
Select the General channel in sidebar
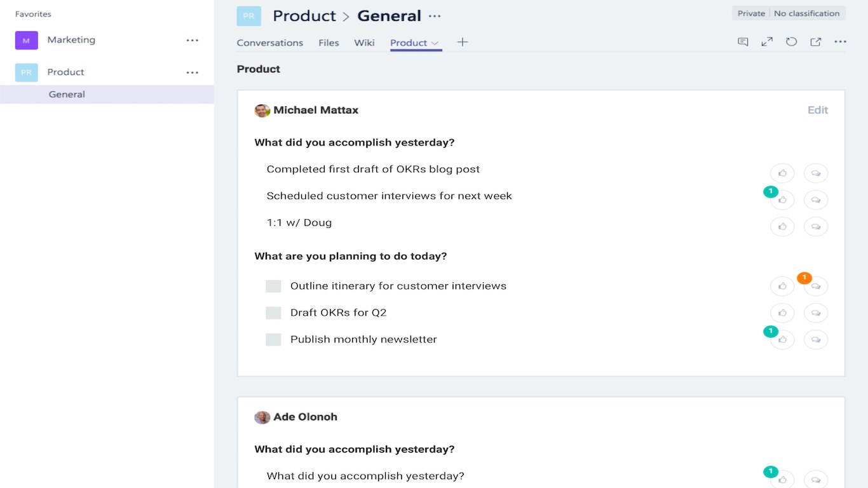(67, 94)
